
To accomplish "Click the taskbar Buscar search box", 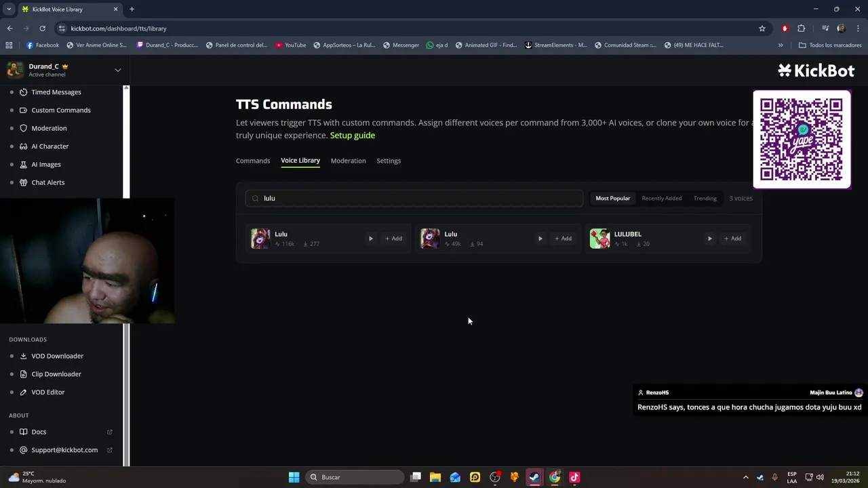I will pos(355,477).
